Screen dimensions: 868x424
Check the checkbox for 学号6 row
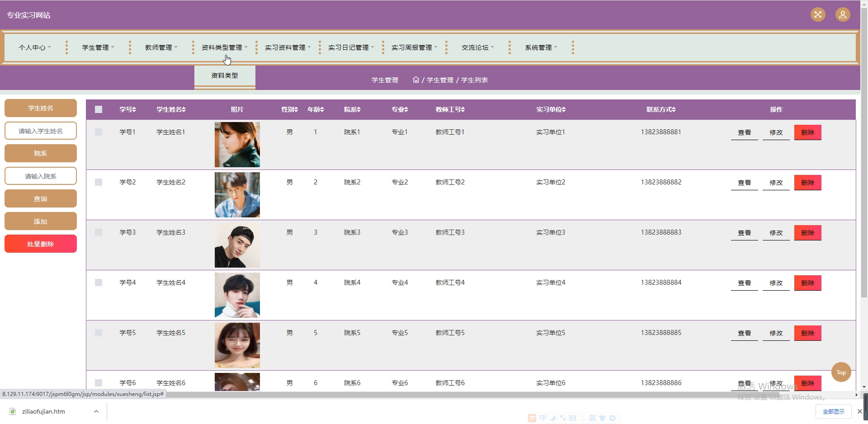[x=99, y=383]
